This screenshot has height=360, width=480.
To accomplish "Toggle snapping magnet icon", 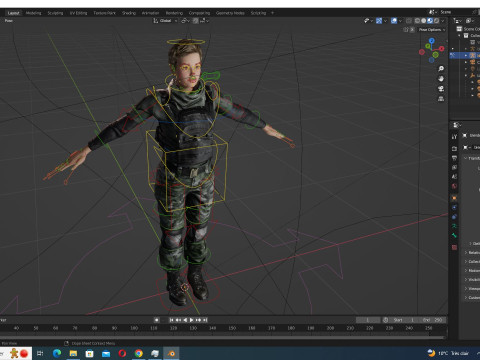I will pos(196,21).
